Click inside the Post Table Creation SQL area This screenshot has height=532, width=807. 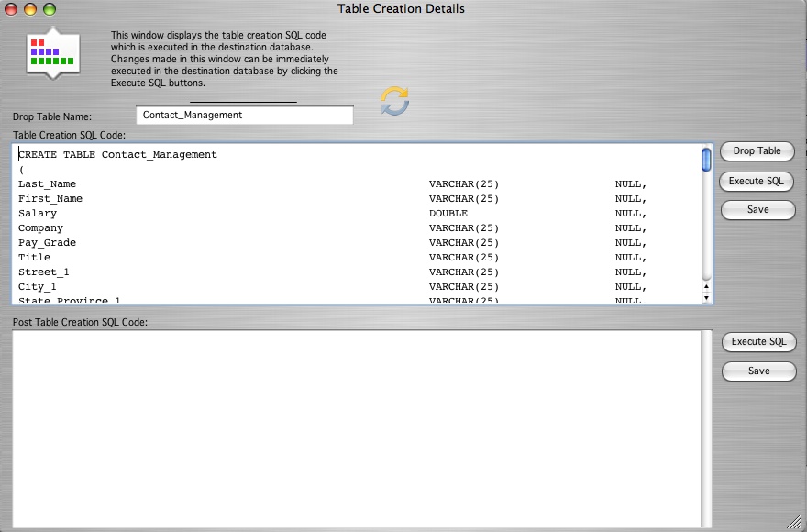pyautogui.click(x=358, y=427)
